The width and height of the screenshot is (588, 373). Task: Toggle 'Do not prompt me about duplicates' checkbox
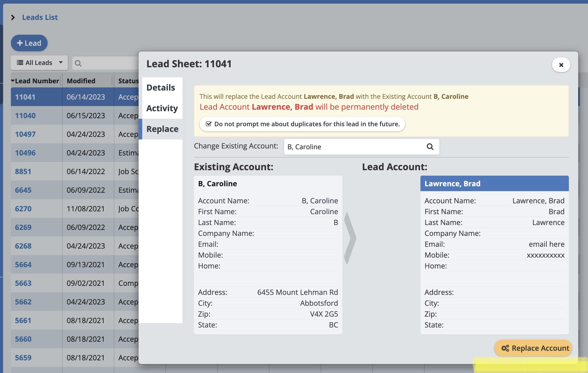208,124
